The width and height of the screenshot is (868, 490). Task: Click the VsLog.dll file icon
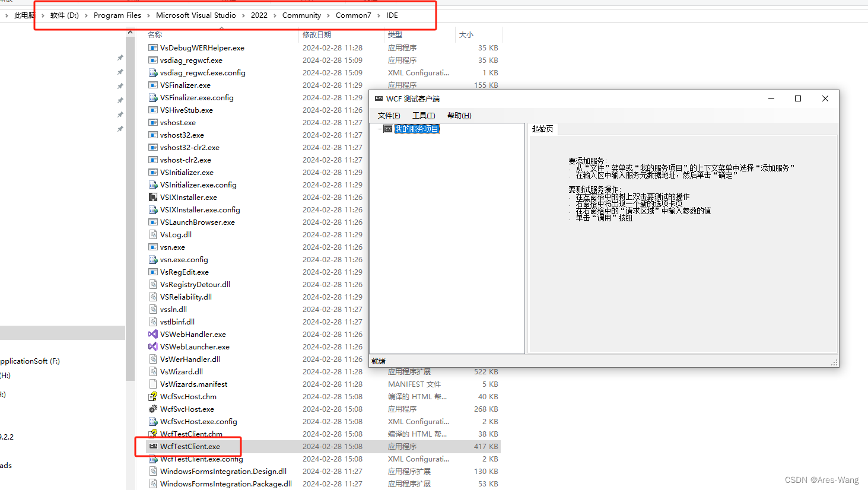pyautogui.click(x=153, y=234)
